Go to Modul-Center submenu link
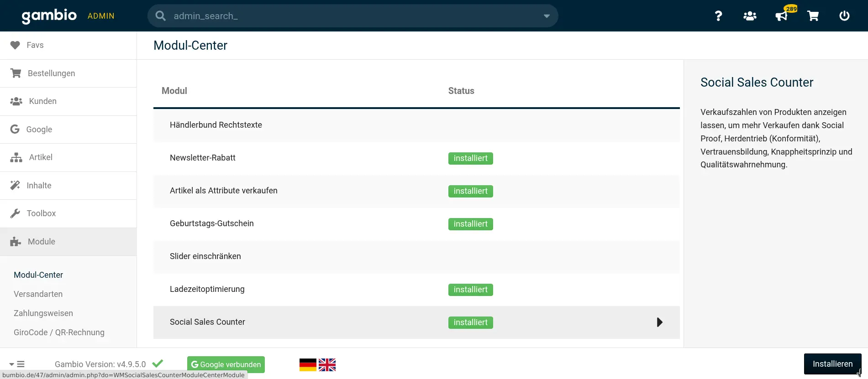 [x=38, y=275]
